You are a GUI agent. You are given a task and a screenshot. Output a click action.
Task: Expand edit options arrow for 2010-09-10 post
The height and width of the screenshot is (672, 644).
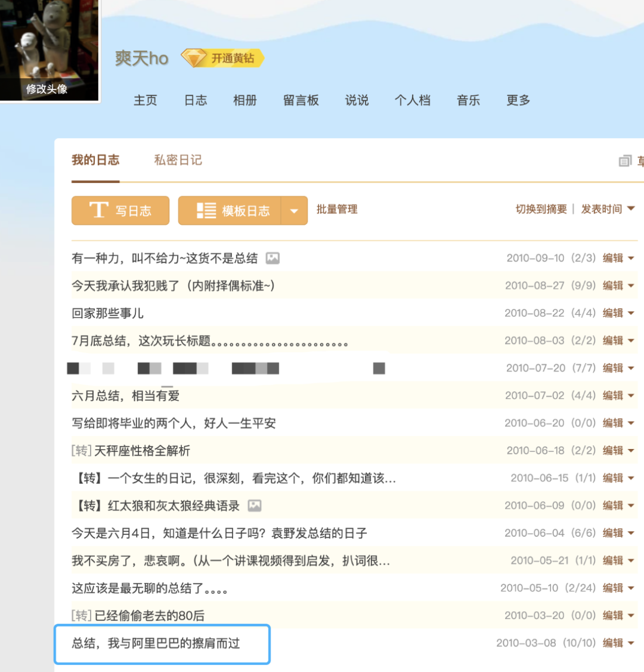pos(631,258)
